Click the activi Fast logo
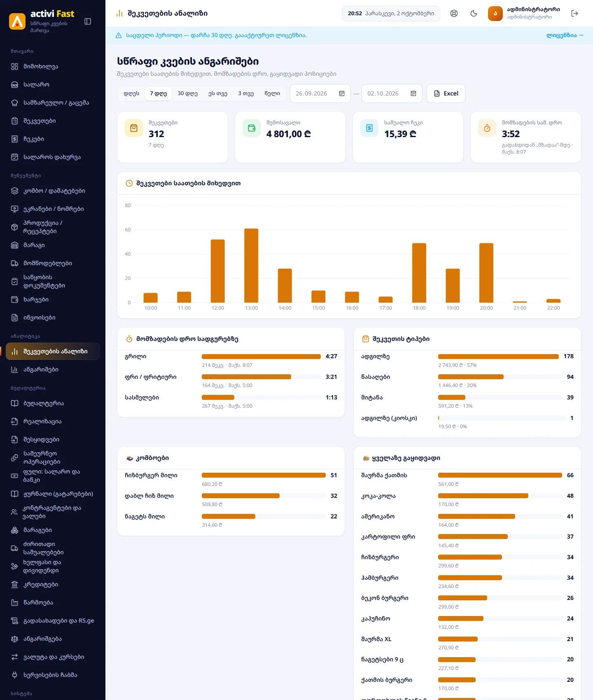 pos(17,21)
